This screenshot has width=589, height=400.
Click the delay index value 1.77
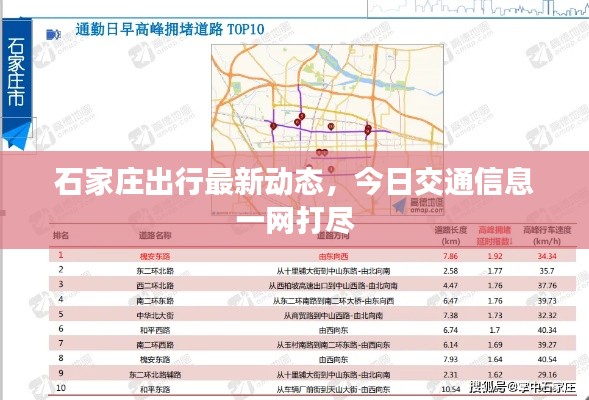[495, 271]
